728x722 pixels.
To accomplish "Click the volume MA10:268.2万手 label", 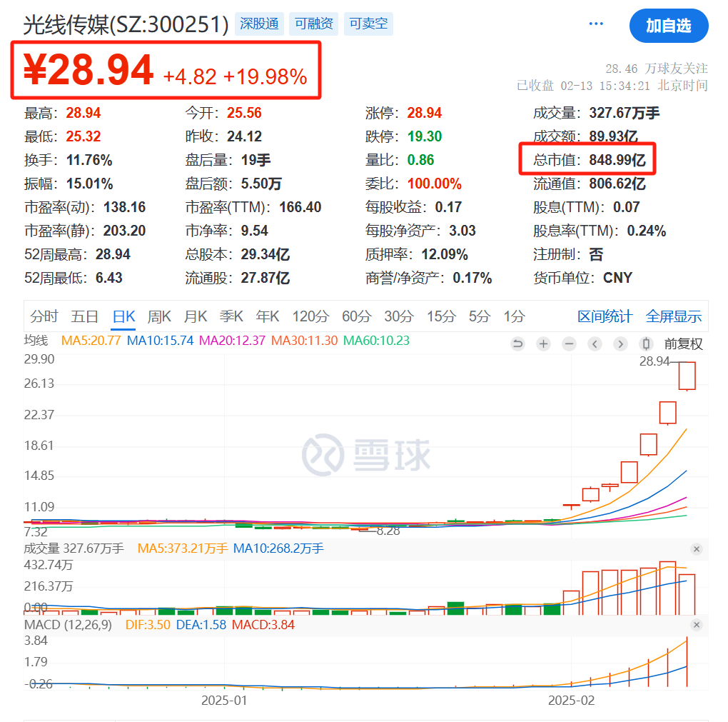I will pos(278,548).
